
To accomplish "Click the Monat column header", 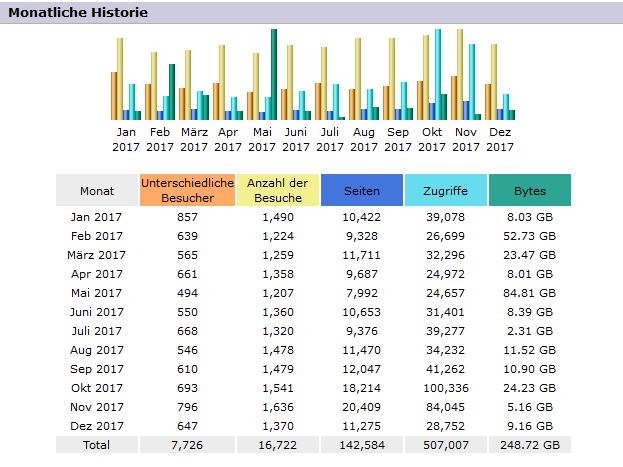I will (97, 190).
